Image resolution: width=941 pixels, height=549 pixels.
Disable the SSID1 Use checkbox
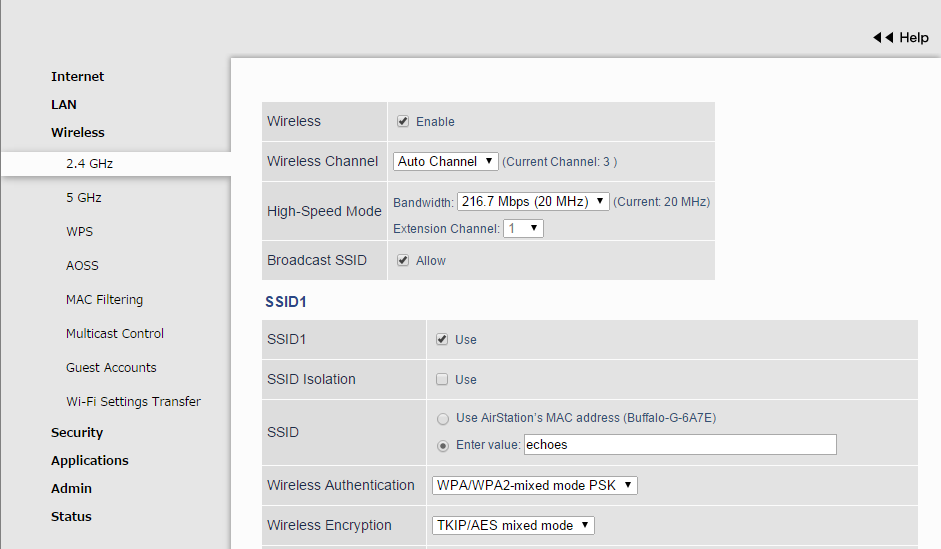pos(442,339)
